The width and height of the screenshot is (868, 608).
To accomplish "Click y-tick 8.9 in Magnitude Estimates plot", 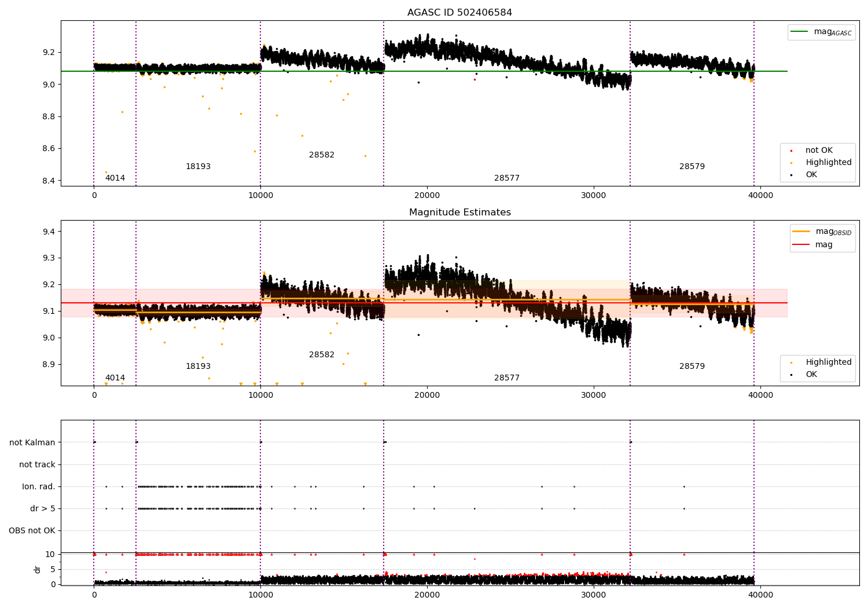I will (49, 364).
